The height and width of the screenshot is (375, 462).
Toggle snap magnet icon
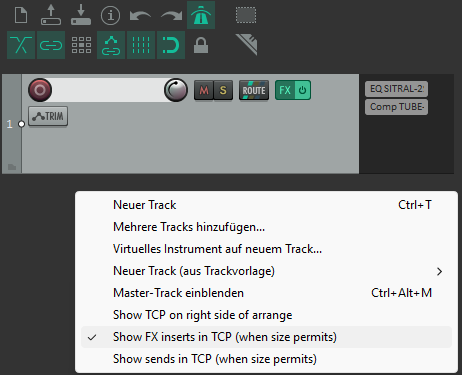(171, 45)
